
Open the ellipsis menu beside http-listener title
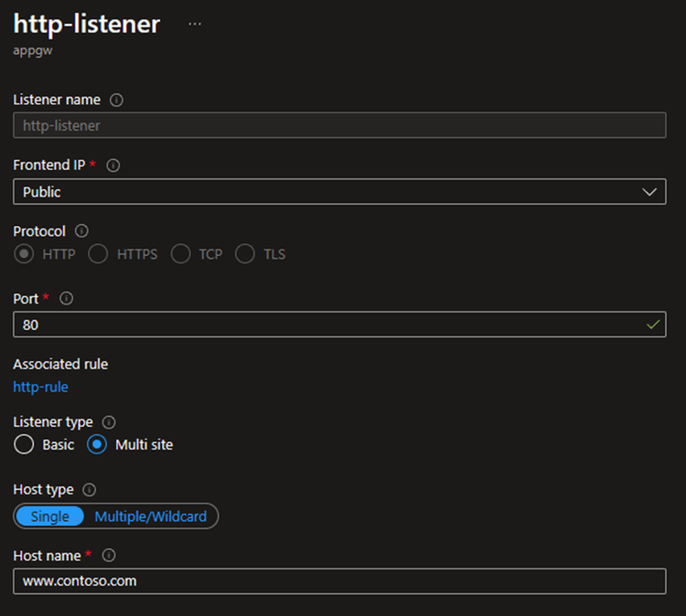pyautogui.click(x=194, y=24)
